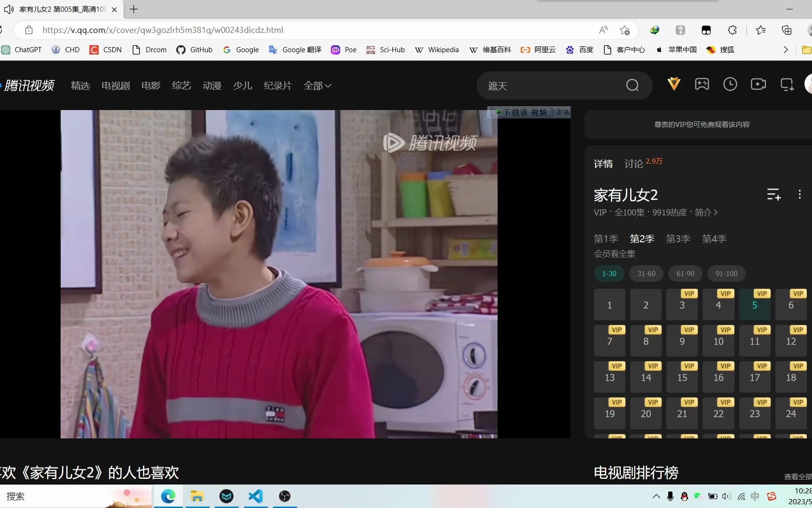The height and width of the screenshot is (508, 812).
Task: Open the read aloud icon in address bar
Action: point(603,30)
